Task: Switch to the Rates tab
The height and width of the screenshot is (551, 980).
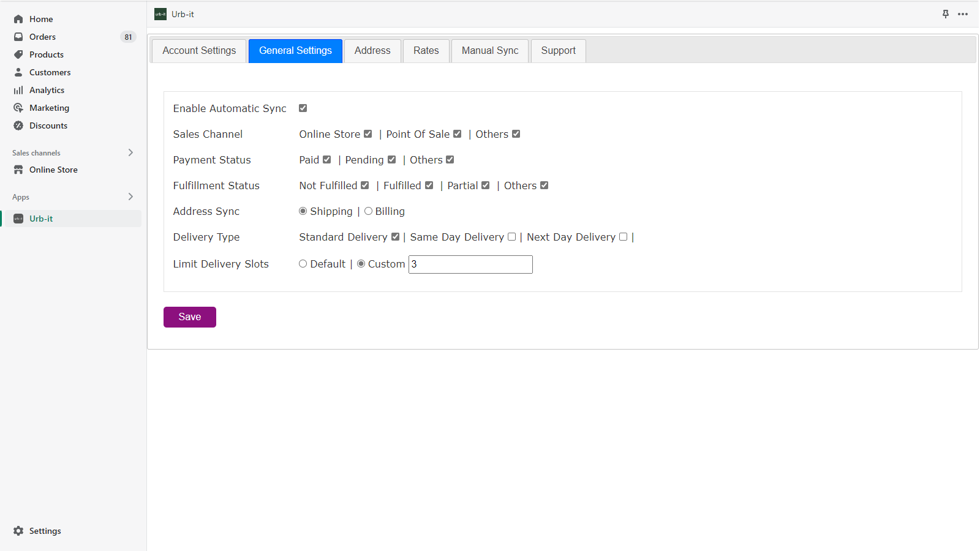Action: pos(426,51)
